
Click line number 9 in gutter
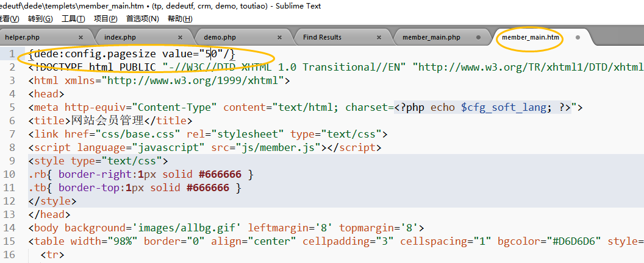(12, 161)
